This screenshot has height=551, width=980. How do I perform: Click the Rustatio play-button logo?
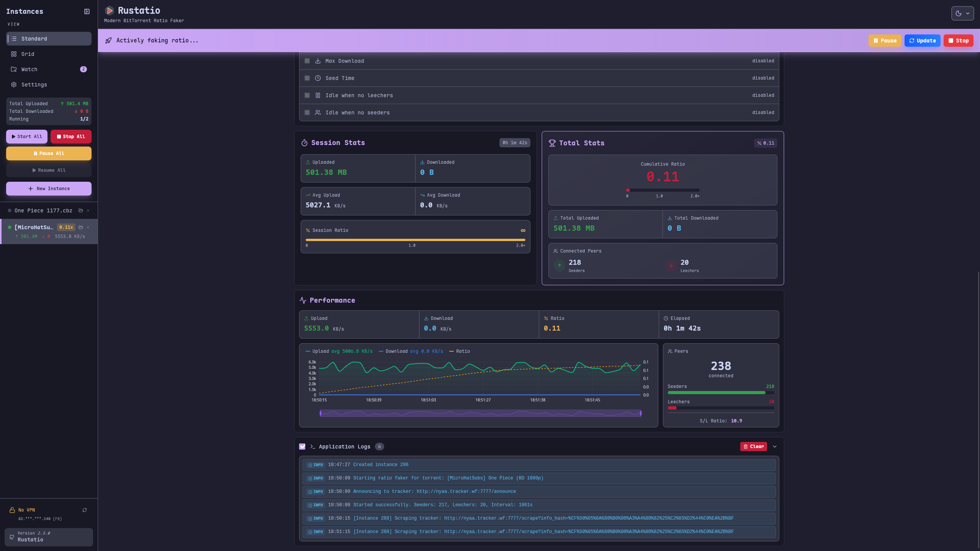pos(109,10)
